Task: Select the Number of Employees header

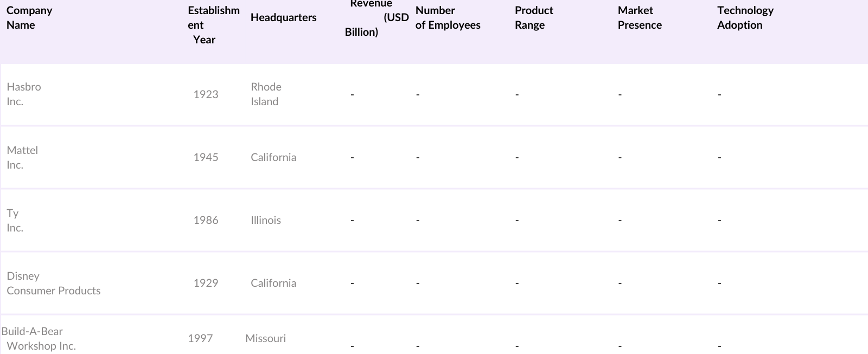Action: (448, 18)
